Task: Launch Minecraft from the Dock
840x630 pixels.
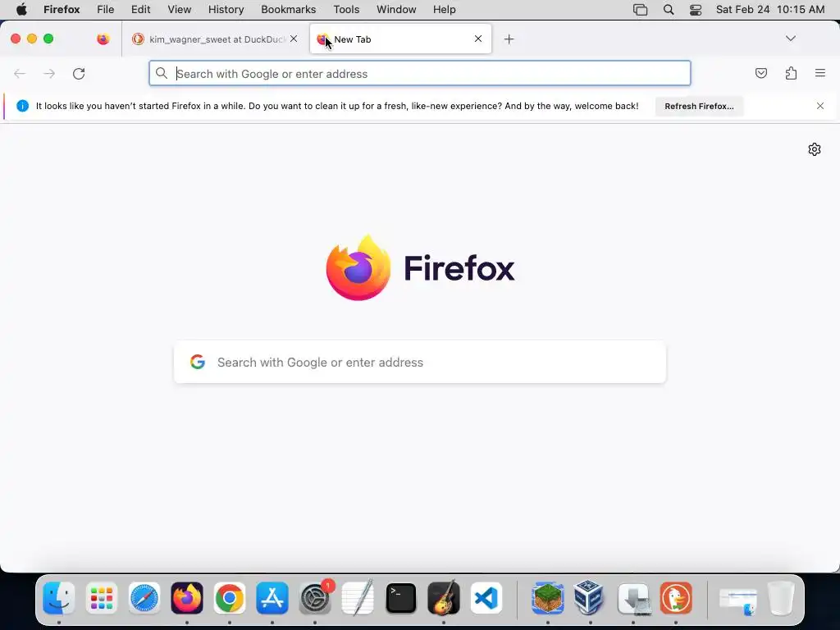Action: (x=547, y=598)
